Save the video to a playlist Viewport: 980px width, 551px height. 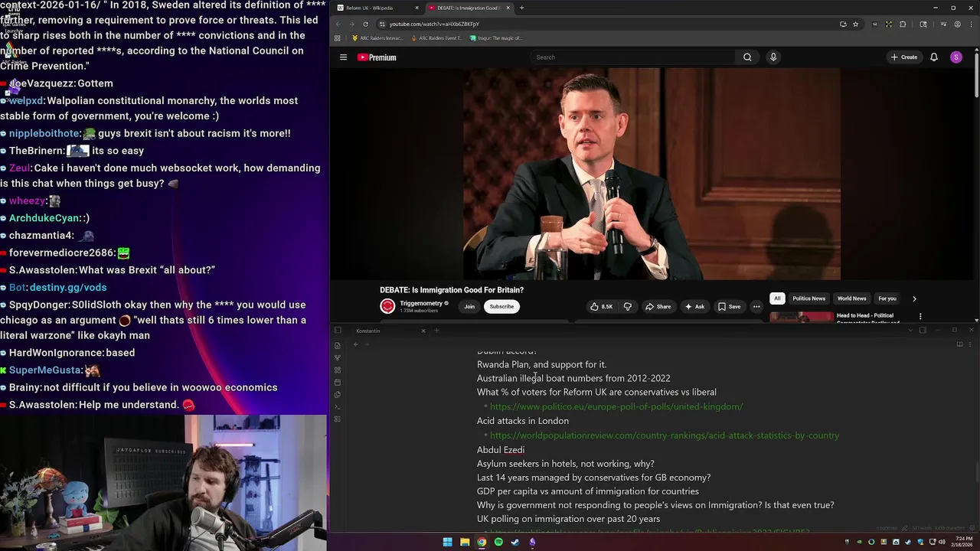pyautogui.click(x=729, y=306)
